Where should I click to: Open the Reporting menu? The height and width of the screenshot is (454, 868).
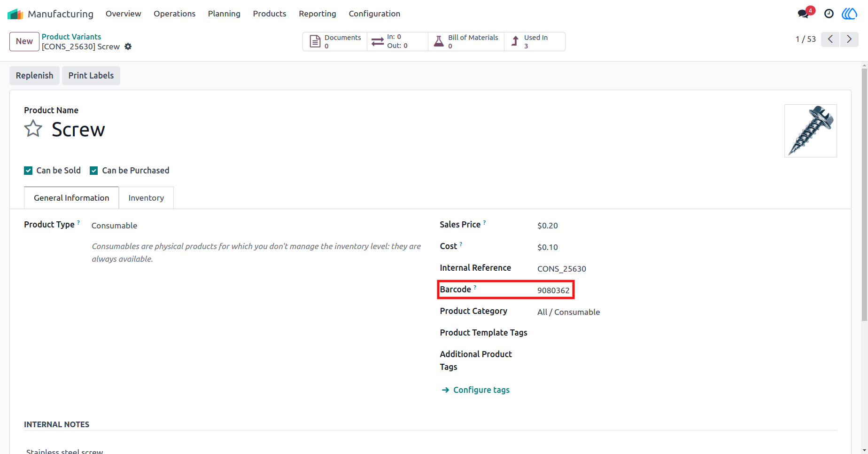pyautogui.click(x=318, y=14)
